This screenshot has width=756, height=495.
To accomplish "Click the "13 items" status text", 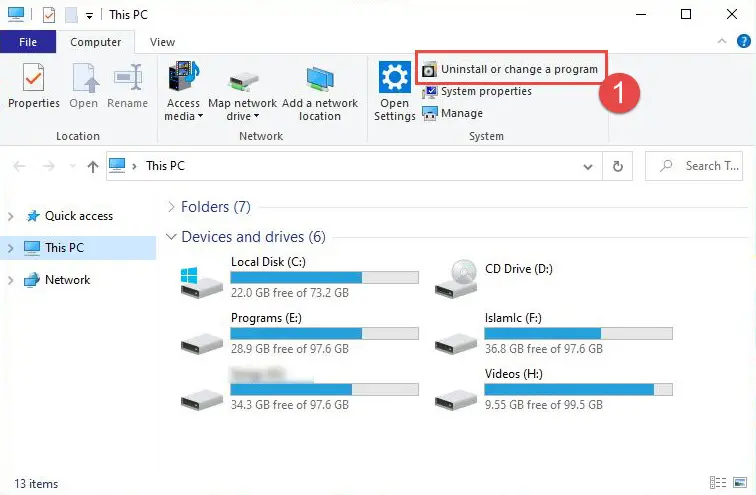I will tap(36, 483).
